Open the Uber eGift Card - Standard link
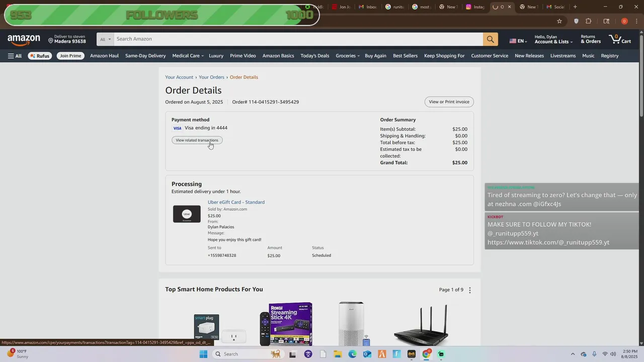This screenshot has height=362, width=644. [236, 202]
